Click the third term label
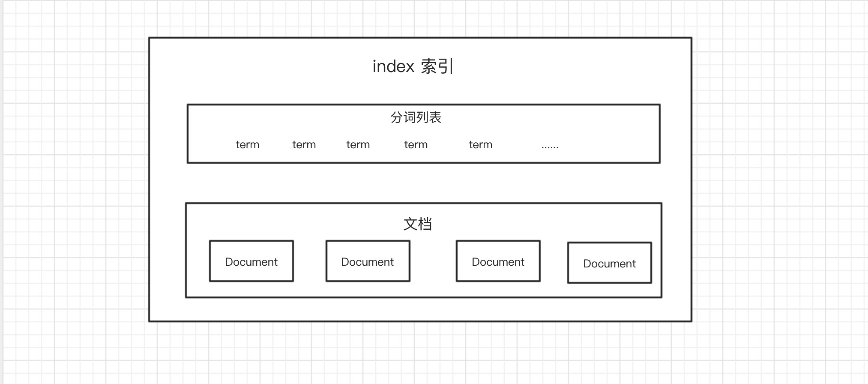868x384 pixels. click(358, 145)
